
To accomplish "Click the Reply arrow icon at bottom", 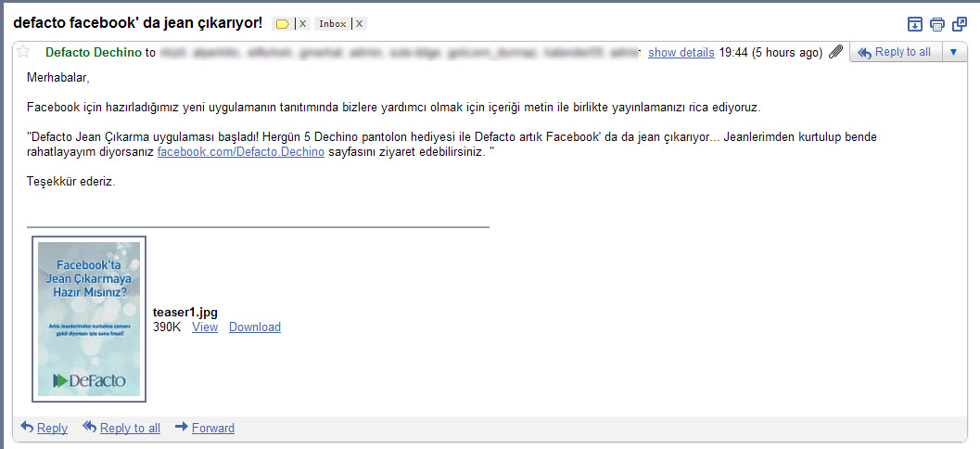I will point(28,427).
